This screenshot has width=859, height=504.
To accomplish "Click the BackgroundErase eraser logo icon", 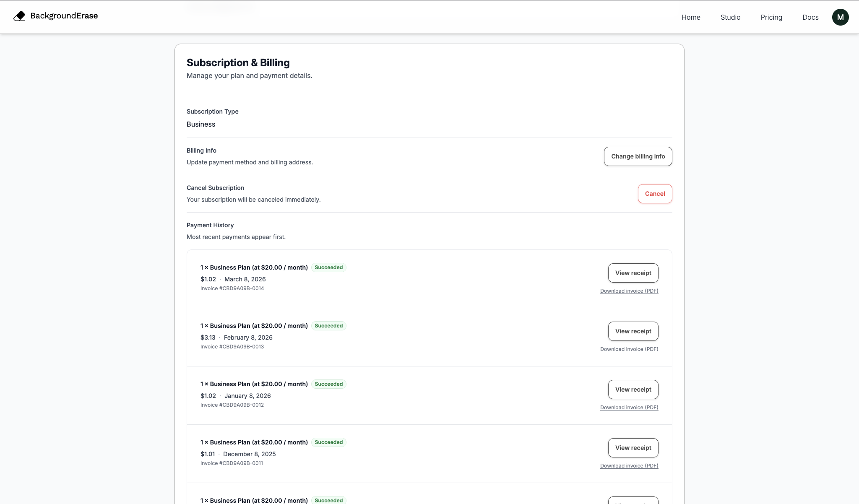I will pos(19,16).
